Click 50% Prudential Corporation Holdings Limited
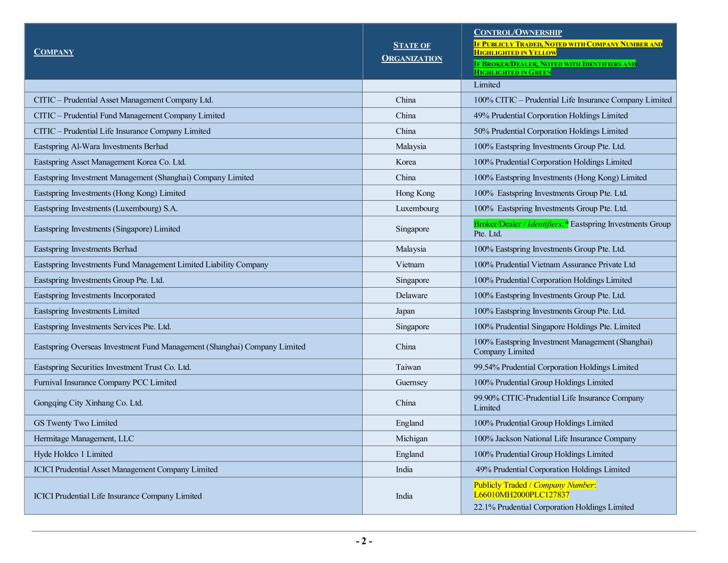Image resolution: width=728 pixels, height=563 pixels. point(551,131)
